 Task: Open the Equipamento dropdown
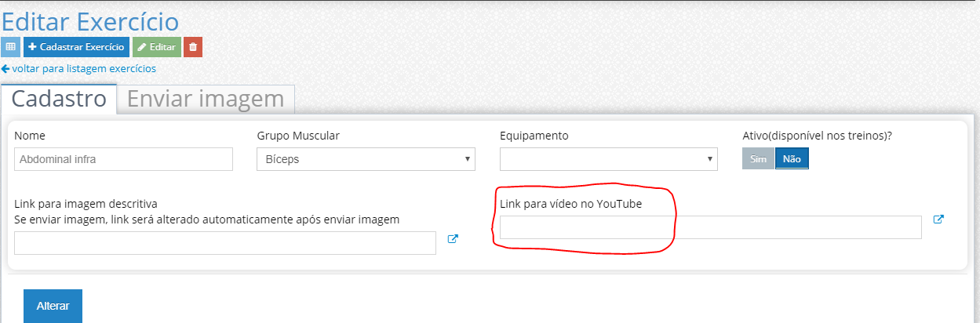[608, 159]
